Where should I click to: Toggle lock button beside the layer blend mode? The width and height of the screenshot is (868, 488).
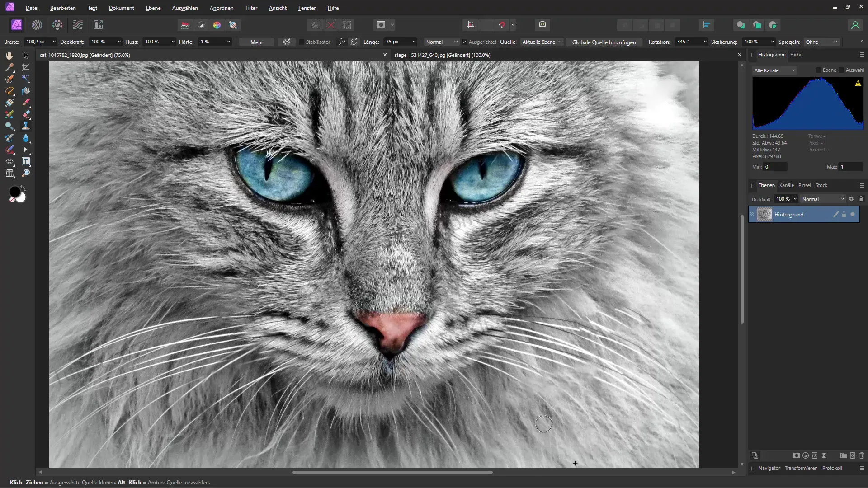click(x=861, y=199)
